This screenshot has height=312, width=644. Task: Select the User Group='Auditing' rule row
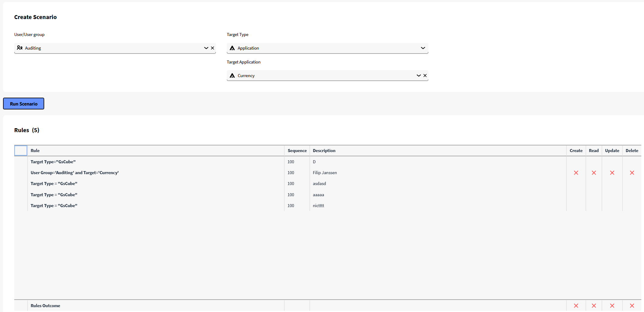[74, 173]
